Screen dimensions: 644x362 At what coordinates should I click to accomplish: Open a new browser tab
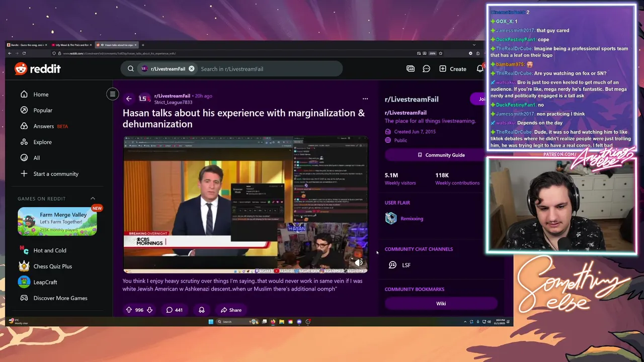point(143,45)
